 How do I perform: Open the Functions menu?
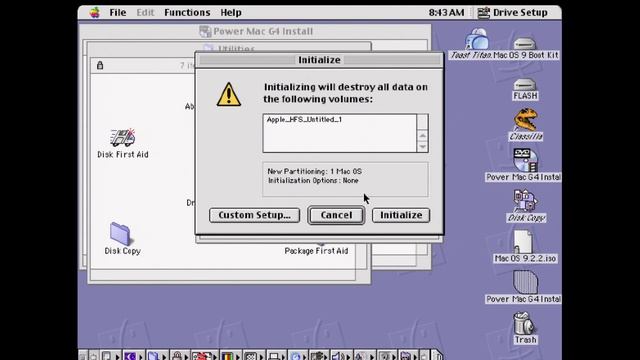(x=187, y=13)
